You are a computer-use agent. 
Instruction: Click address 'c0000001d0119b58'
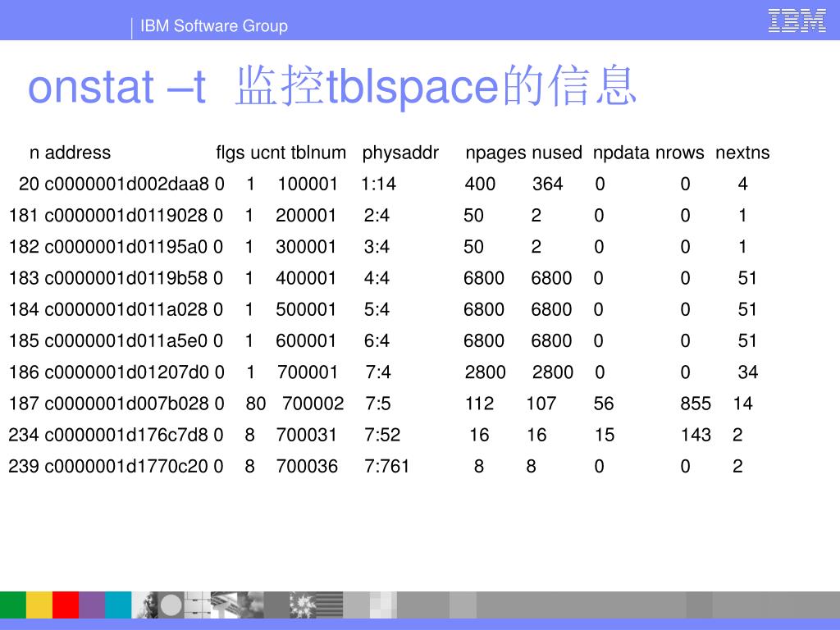(126, 279)
